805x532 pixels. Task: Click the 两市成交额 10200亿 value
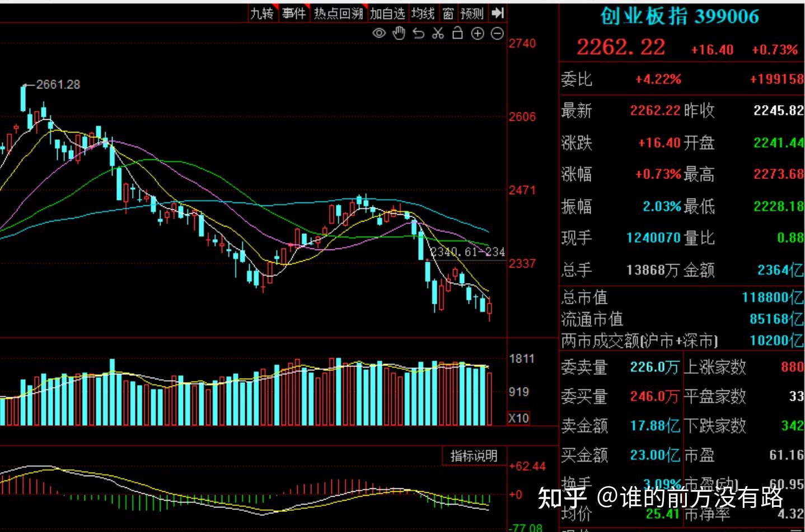pos(777,340)
